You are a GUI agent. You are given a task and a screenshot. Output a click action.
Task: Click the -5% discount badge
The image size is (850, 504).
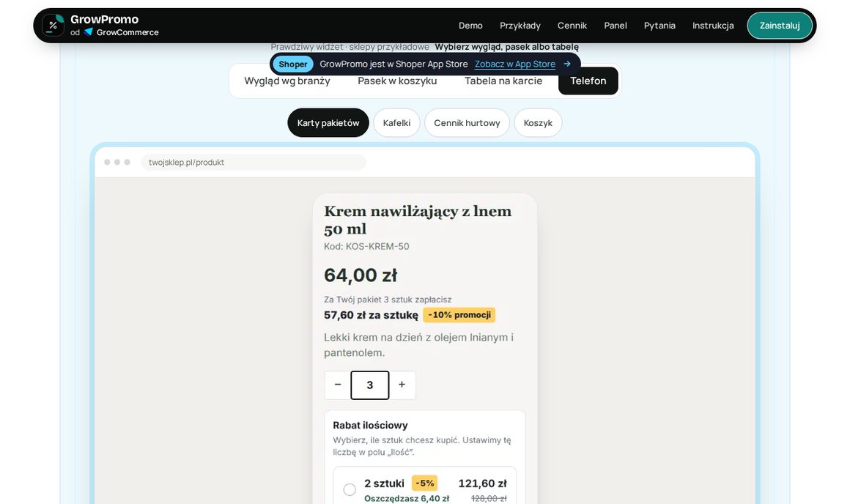coord(424,483)
